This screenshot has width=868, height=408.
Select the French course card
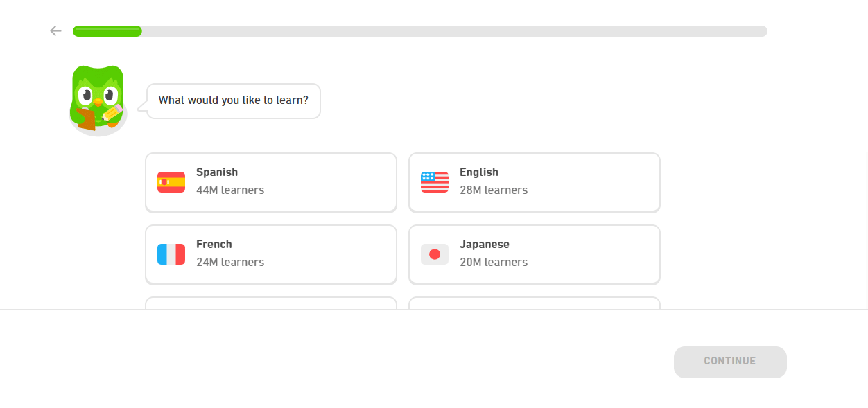(270, 254)
